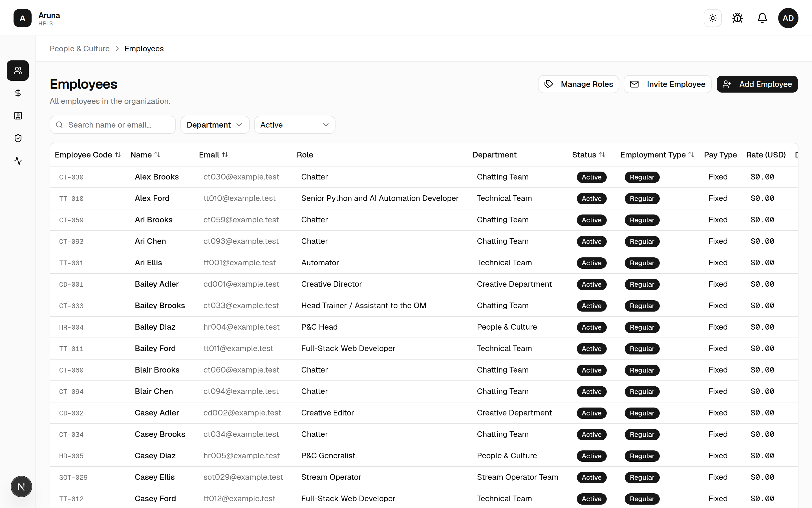Open the notifications bell
This screenshot has width=812, height=508.
coord(762,18)
